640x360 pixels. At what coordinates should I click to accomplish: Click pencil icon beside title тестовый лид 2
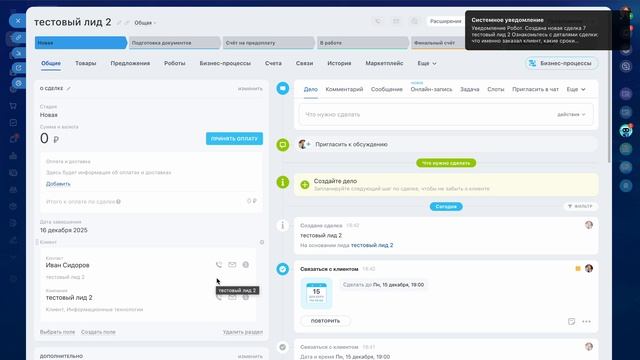click(x=119, y=23)
